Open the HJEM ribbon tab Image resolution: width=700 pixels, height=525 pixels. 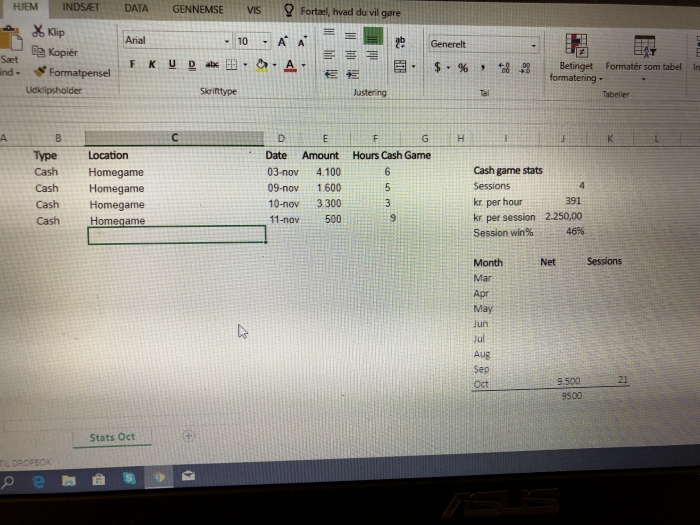tap(25, 7)
